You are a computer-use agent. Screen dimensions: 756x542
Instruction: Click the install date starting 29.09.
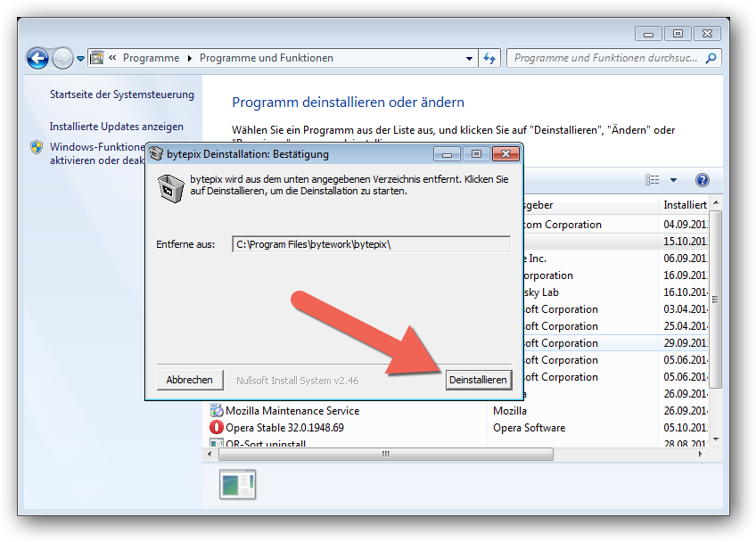[x=686, y=343]
